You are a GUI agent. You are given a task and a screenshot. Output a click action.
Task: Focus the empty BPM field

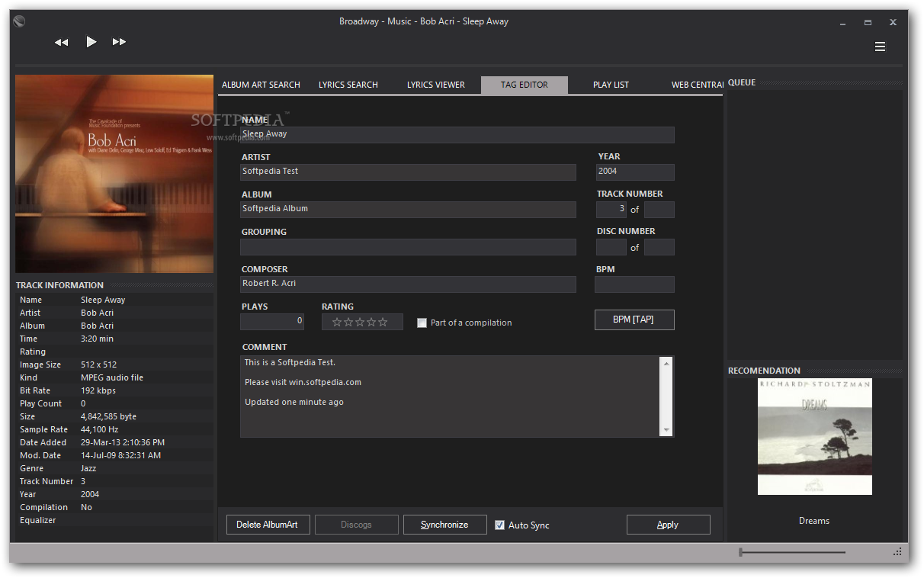[x=634, y=284]
